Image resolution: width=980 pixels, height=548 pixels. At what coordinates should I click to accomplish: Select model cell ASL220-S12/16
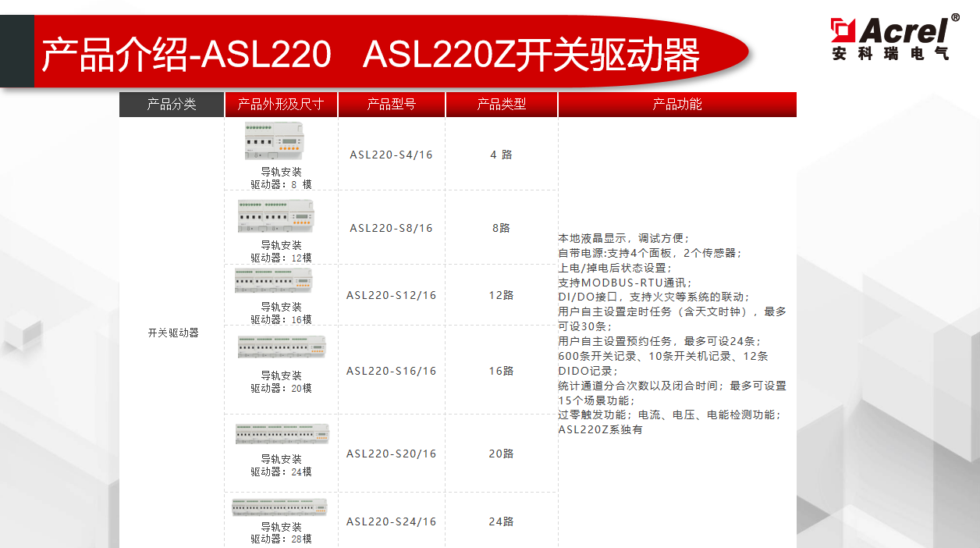coord(391,295)
